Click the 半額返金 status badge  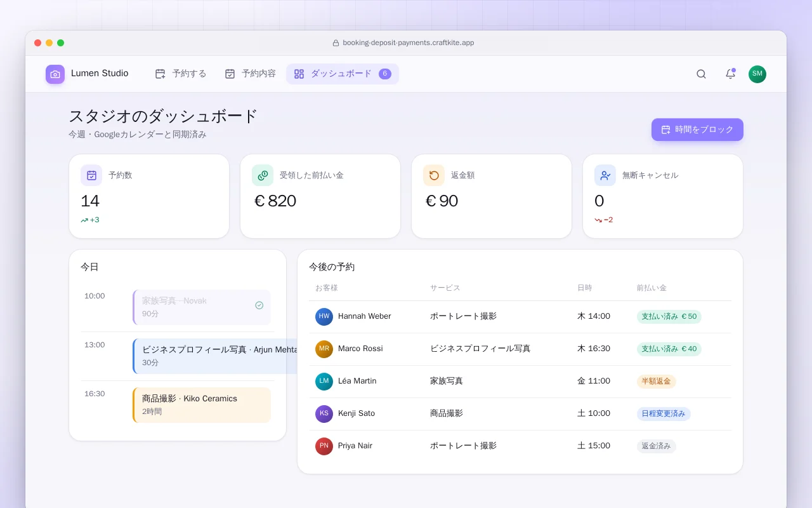[x=656, y=382]
